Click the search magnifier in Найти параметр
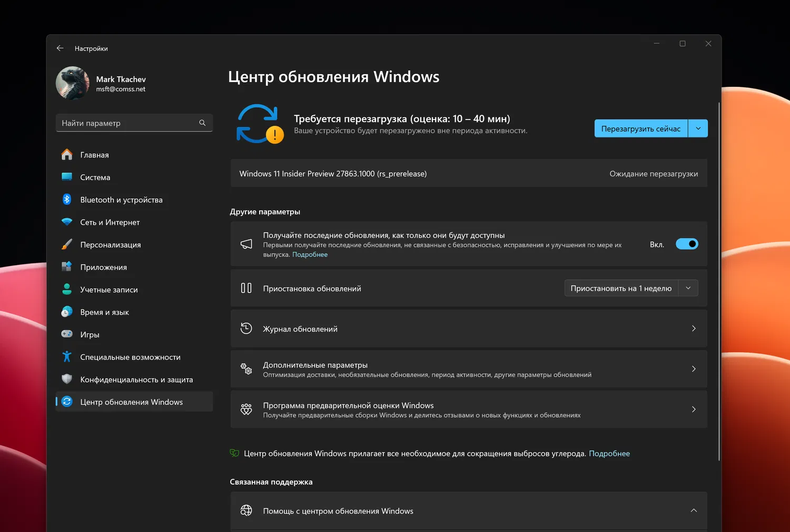 tap(202, 123)
